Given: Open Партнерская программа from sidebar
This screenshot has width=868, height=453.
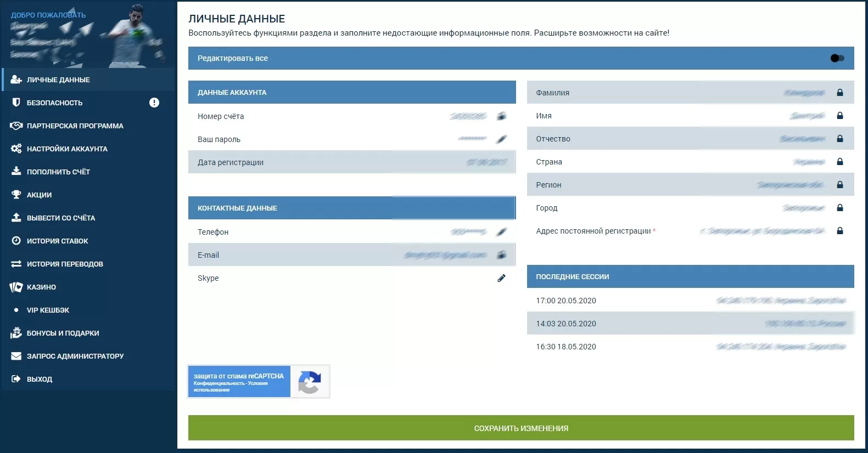Looking at the screenshot, I should tap(75, 126).
